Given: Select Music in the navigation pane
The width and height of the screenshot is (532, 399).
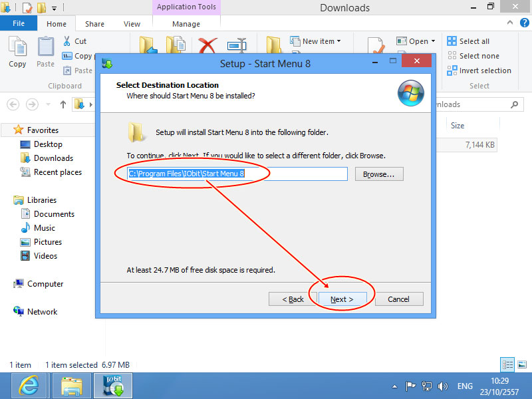Looking at the screenshot, I should pyautogui.click(x=44, y=227).
